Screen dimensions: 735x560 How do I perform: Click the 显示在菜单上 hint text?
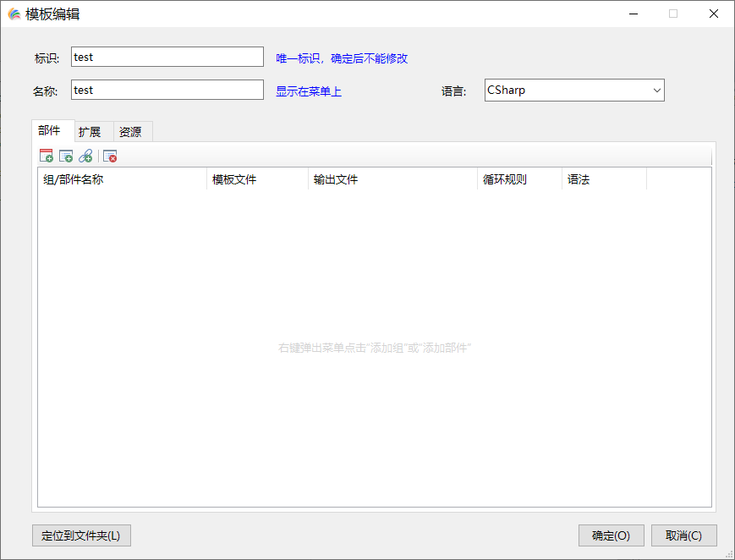(309, 91)
